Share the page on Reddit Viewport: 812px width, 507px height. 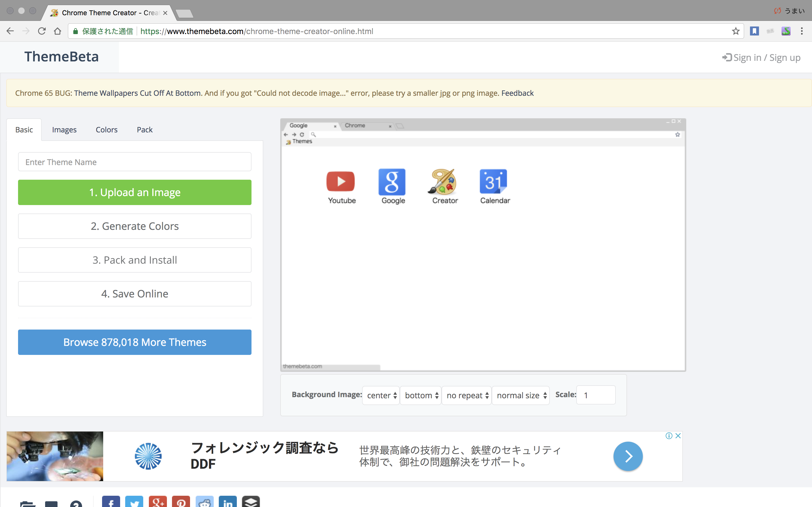tap(205, 502)
